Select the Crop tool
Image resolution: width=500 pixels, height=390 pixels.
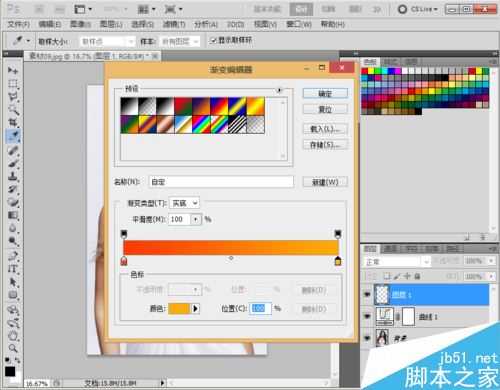point(13,123)
